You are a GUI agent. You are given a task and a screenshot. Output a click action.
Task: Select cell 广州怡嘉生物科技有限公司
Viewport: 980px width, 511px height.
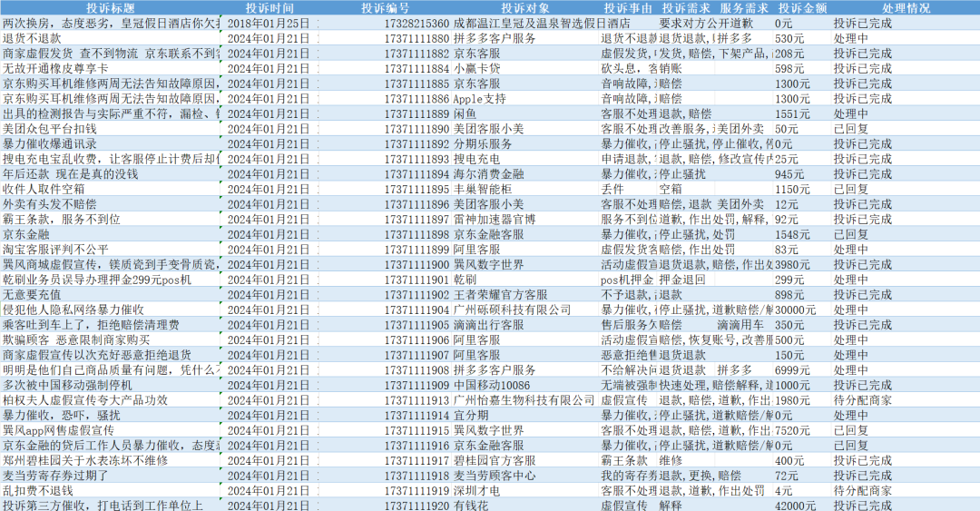[525, 400]
